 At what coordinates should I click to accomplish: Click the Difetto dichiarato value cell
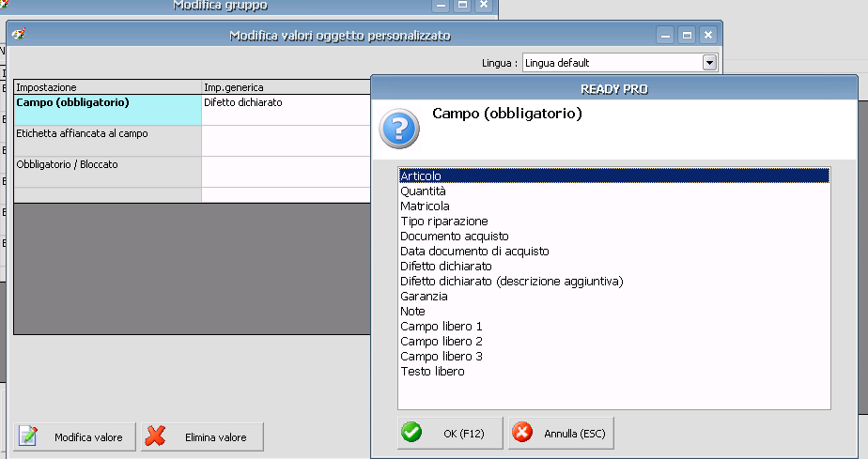[x=286, y=110]
